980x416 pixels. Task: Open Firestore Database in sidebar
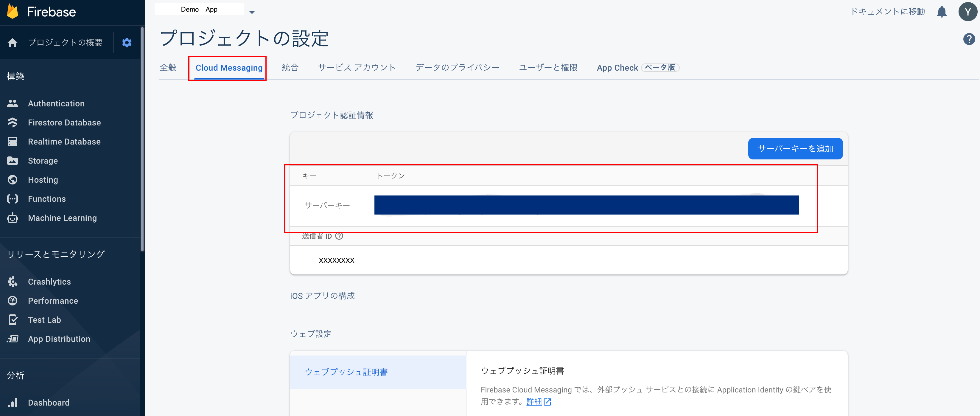[x=64, y=122]
